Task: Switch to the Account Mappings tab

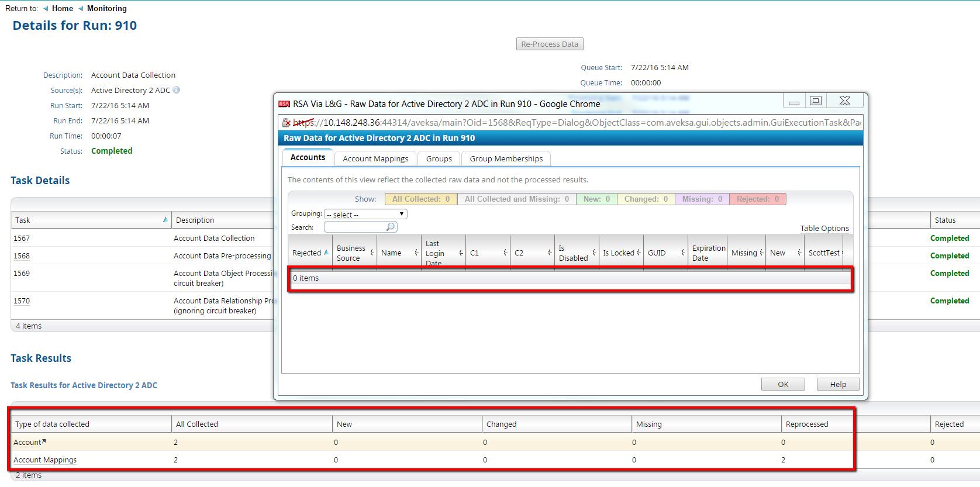Action: (x=375, y=159)
